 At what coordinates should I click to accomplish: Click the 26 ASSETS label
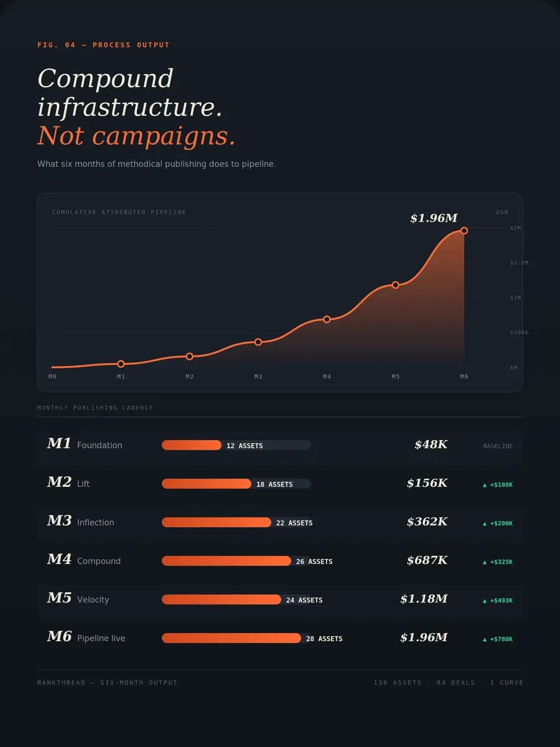[314, 561]
